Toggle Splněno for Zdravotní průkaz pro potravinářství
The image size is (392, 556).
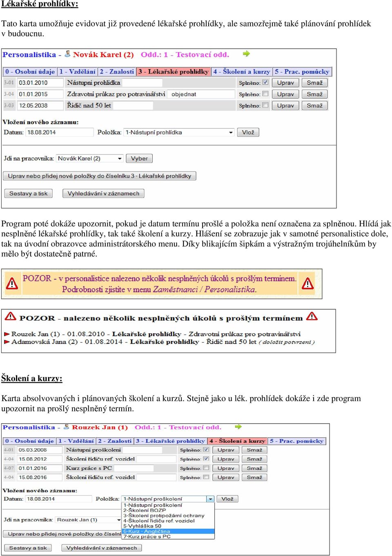click(265, 94)
